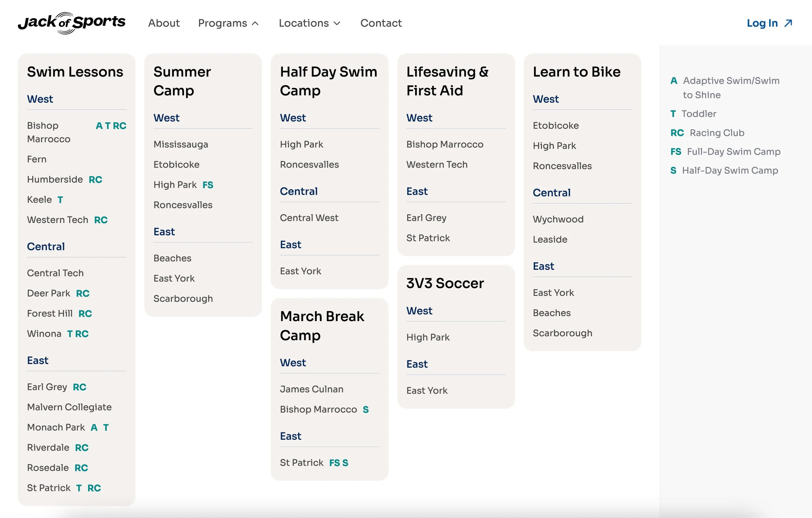Click the chevron next to Locations
This screenshot has height=518, width=812.
pos(337,23)
